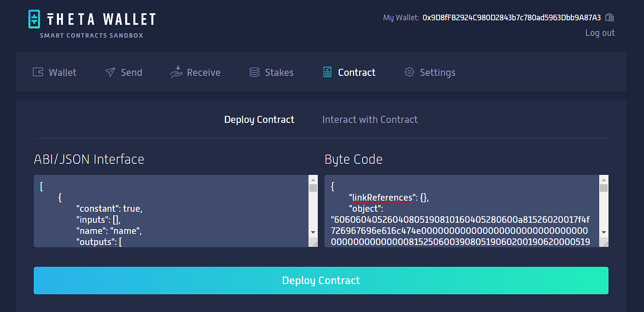Click the Send paper plane icon
This screenshot has width=644, height=312.
tap(110, 72)
